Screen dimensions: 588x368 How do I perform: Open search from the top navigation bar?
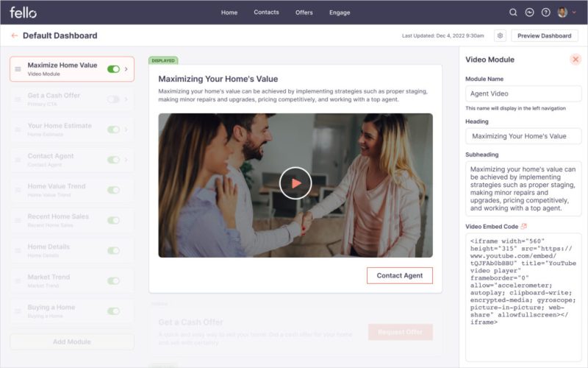tap(514, 13)
